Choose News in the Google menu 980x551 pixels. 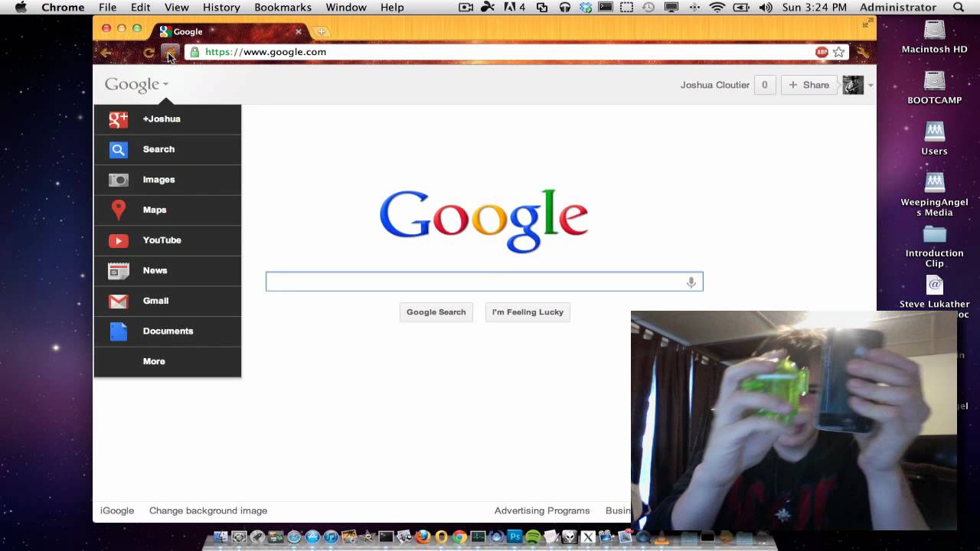(167, 270)
